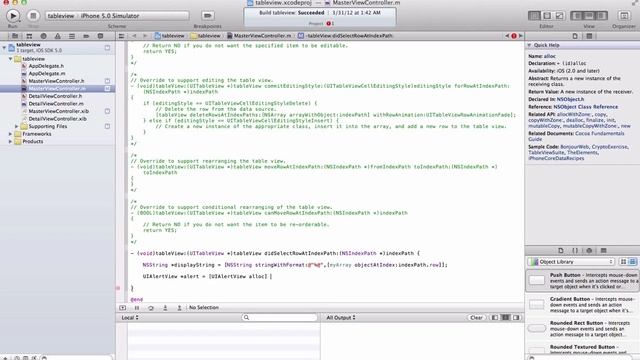Expand the Frameworks group
The image size is (640, 360).
click(10, 134)
